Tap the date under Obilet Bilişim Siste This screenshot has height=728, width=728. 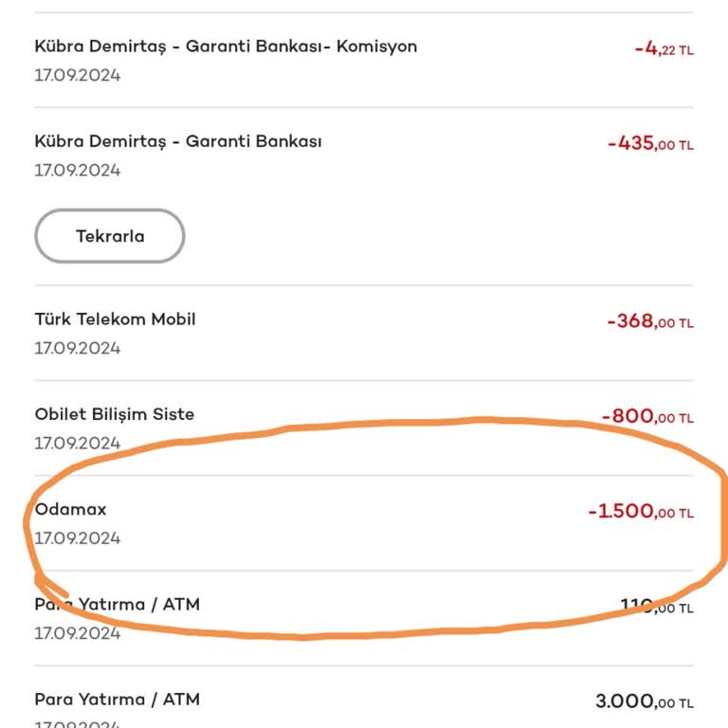click(78, 443)
